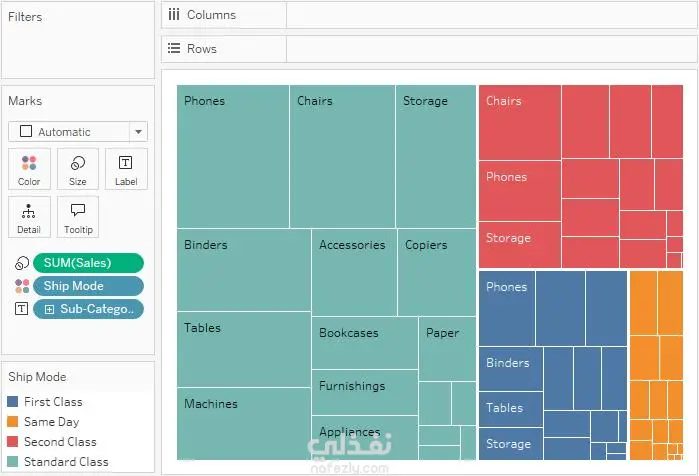
Task: Open the Detail marks card
Action: (29, 217)
